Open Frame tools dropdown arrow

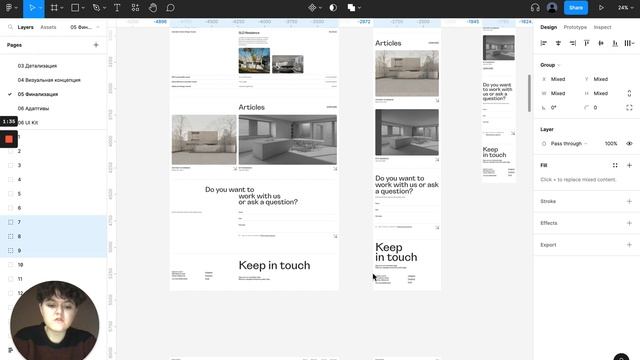tap(62, 8)
